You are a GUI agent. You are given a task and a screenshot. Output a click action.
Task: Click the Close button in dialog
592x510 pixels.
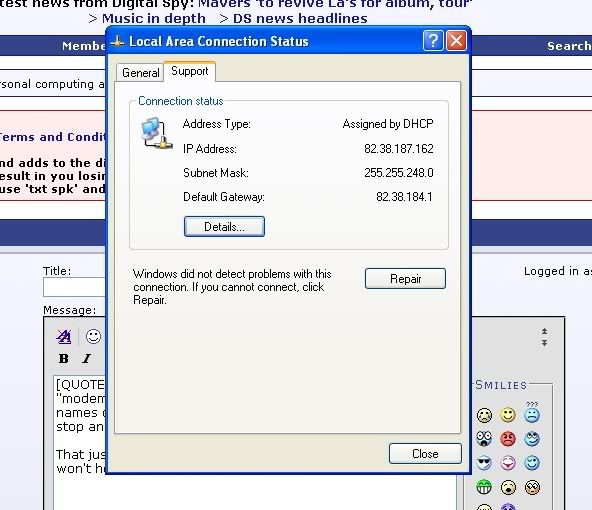425,453
